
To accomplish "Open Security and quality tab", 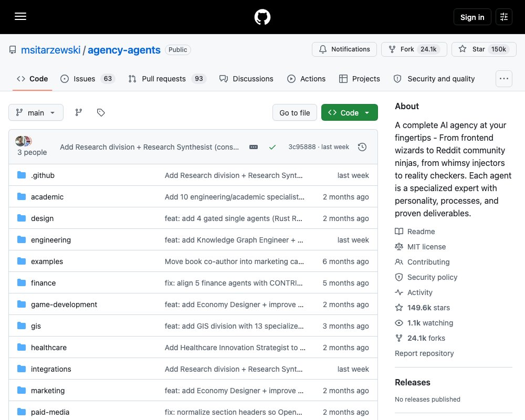I will (x=434, y=79).
